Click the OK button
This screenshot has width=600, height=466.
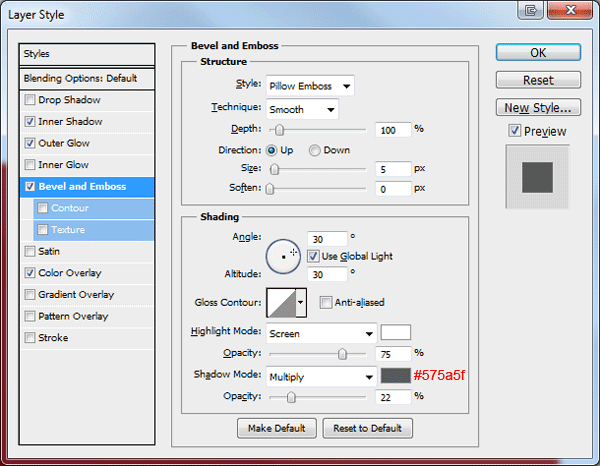[538, 52]
